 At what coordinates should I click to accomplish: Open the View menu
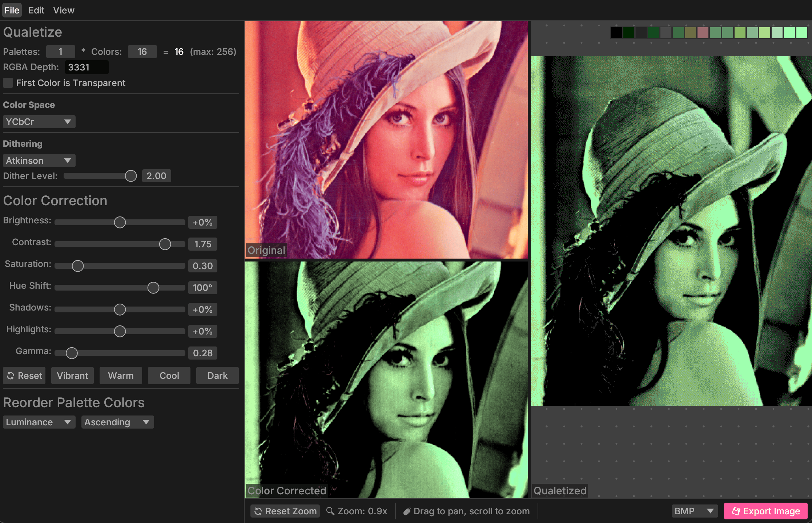[x=64, y=10]
